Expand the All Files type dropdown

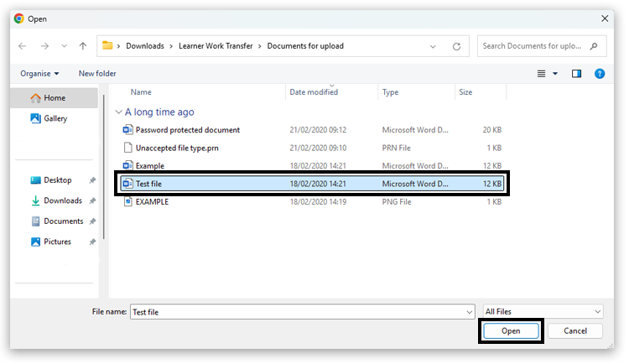(543, 311)
